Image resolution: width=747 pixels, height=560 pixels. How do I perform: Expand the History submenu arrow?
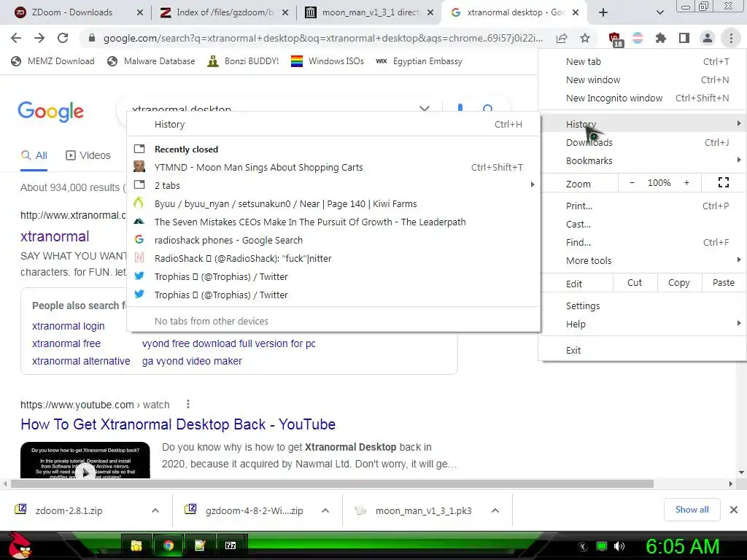[x=738, y=123]
